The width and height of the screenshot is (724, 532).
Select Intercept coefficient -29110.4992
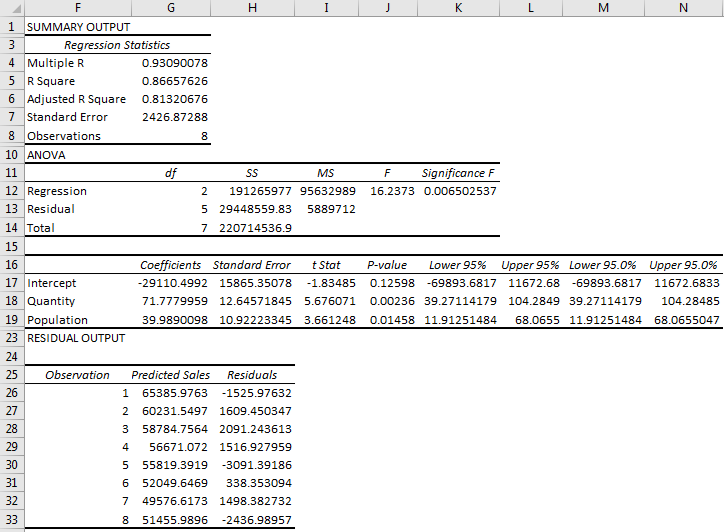pos(172,283)
